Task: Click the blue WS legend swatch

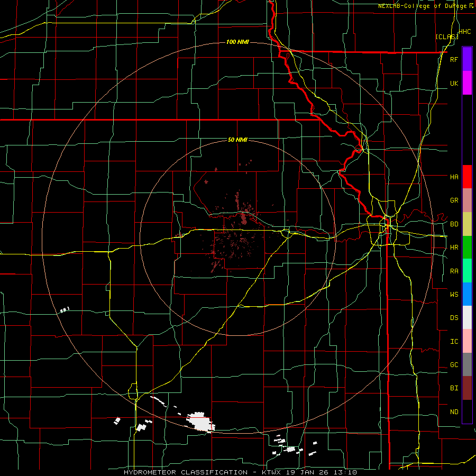Action: click(467, 294)
